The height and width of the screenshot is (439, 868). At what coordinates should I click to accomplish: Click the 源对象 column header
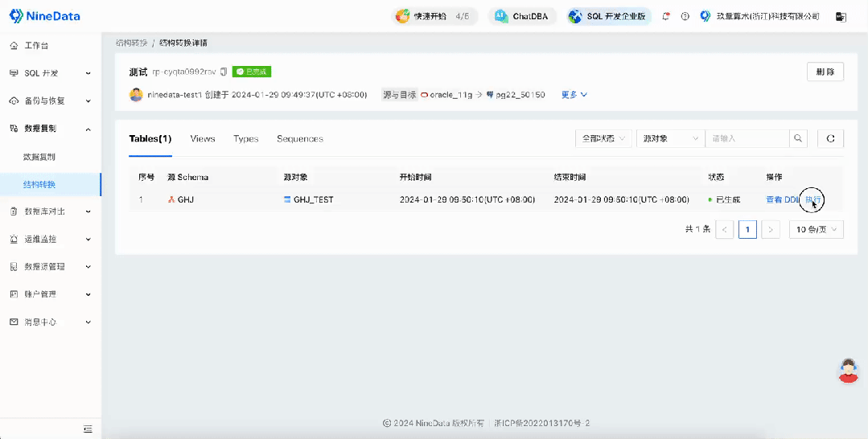(295, 177)
